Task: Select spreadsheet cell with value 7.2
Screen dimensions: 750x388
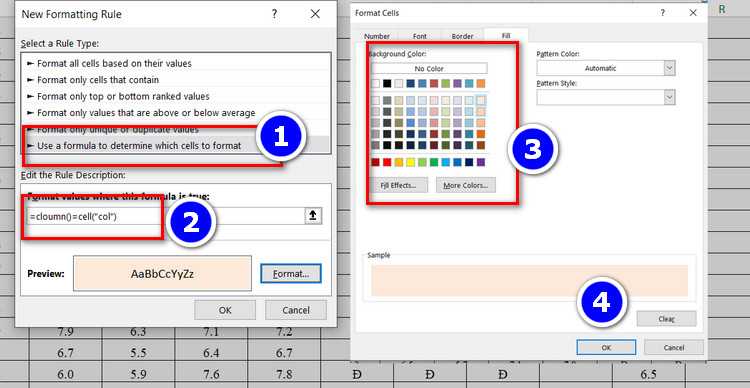Action: [284, 333]
